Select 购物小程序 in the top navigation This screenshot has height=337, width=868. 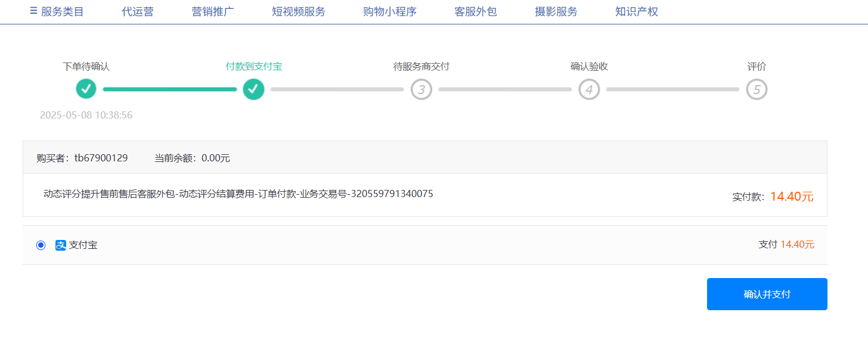coord(389,11)
